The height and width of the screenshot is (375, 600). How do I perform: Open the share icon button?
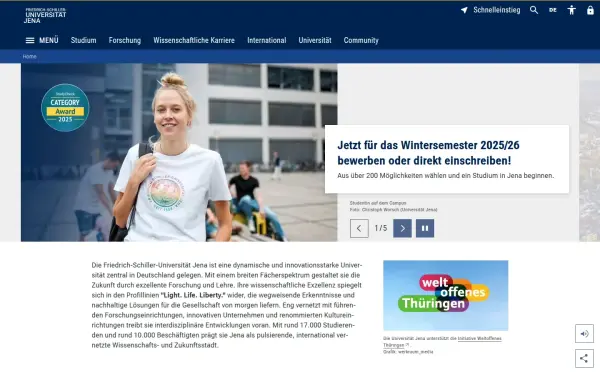point(584,359)
